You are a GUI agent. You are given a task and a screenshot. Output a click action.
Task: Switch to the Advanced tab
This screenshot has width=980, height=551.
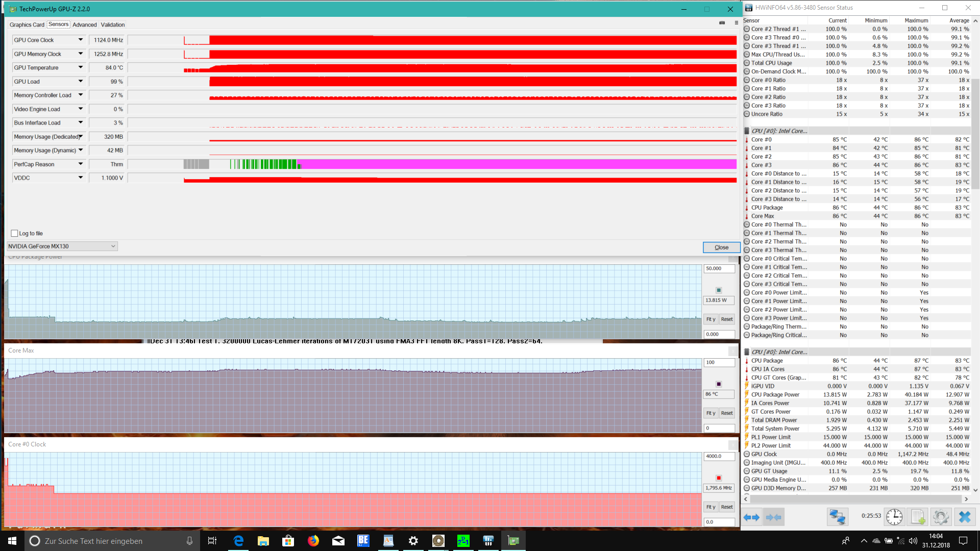tap(85, 24)
